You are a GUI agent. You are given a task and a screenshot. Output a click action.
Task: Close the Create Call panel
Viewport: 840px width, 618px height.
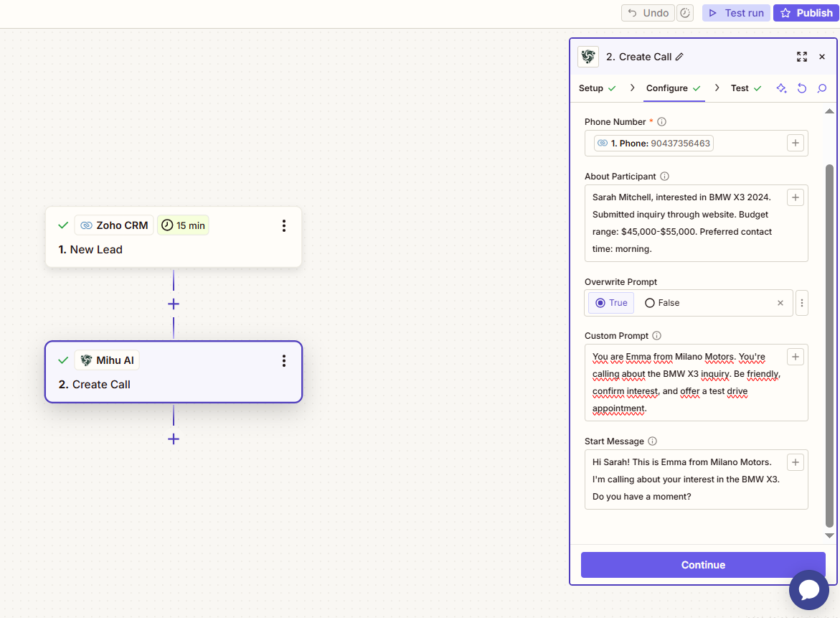(822, 57)
